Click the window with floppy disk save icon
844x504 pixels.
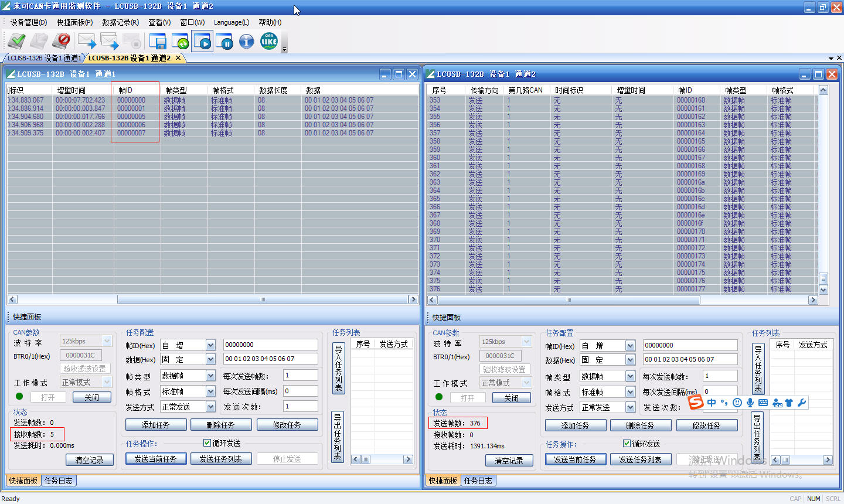[x=158, y=41]
